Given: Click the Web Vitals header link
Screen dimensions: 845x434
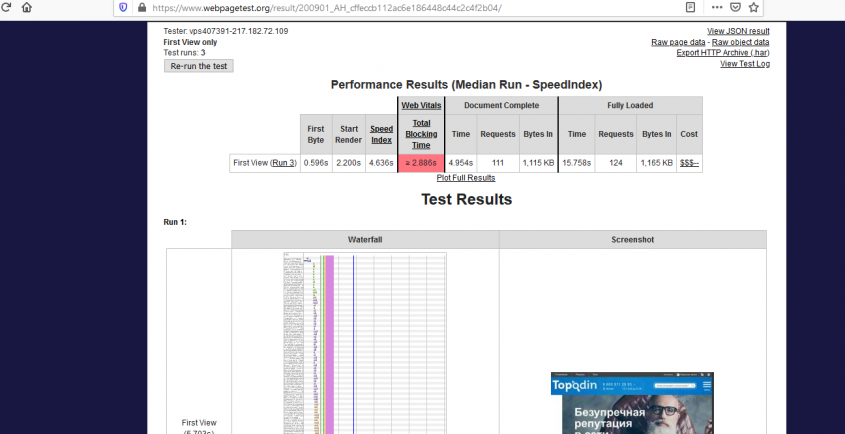Looking at the screenshot, I should (x=421, y=105).
